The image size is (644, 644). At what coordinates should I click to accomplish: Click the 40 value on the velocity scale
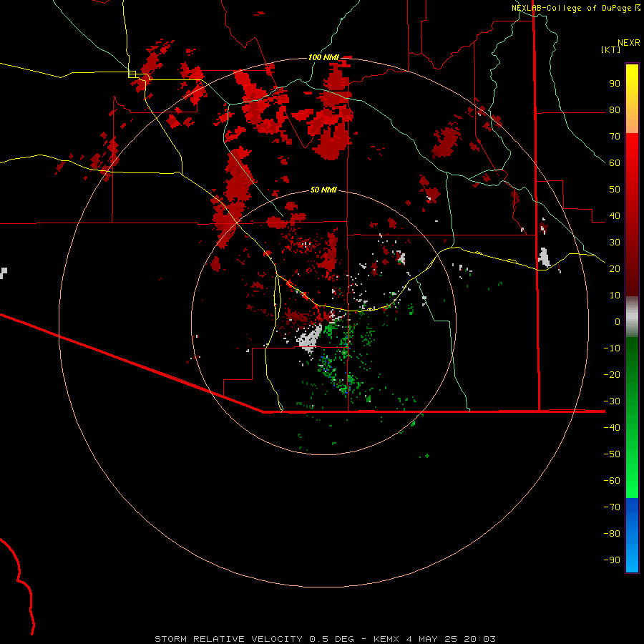[x=615, y=215]
